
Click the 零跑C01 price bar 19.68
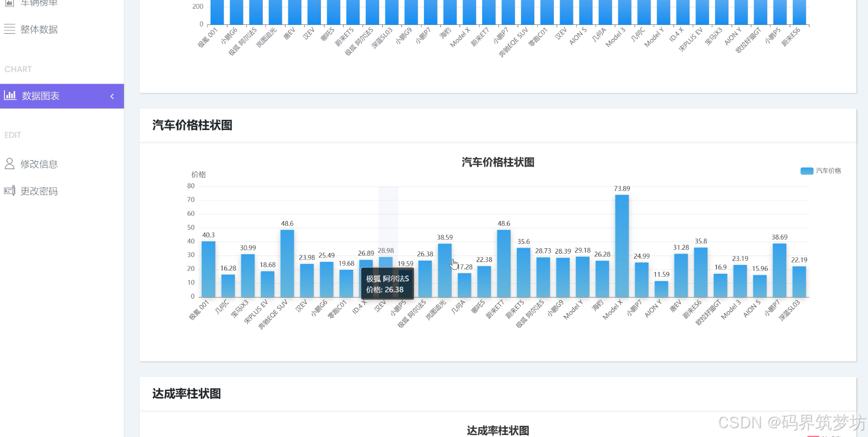pyautogui.click(x=346, y=284)
